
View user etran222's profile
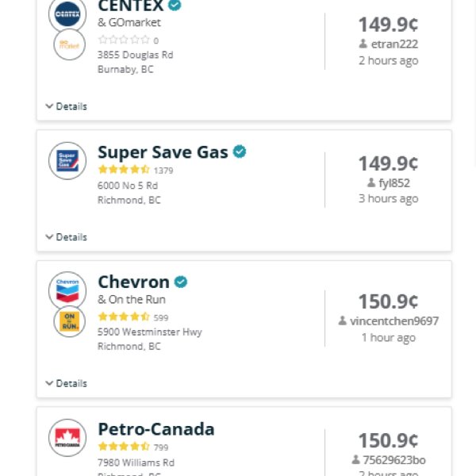[x=393, y=44]
